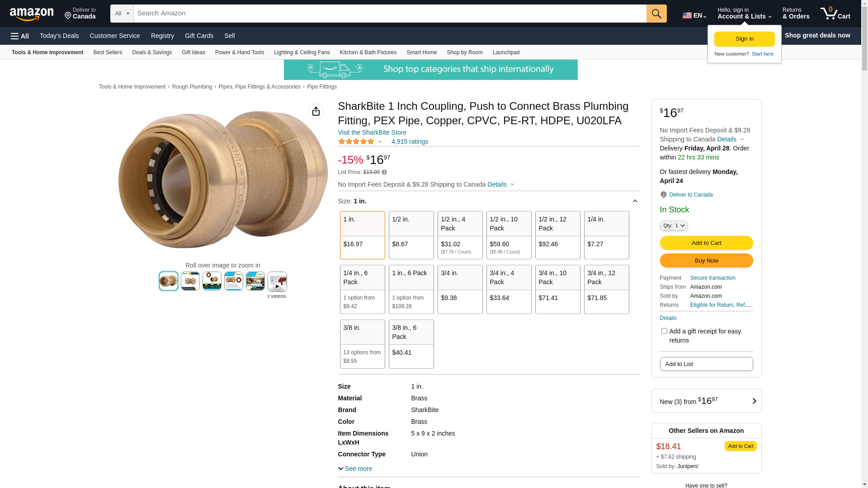Open the five-star rating breakdown popover
Viewport: 868px width, 488px height.
360,141
